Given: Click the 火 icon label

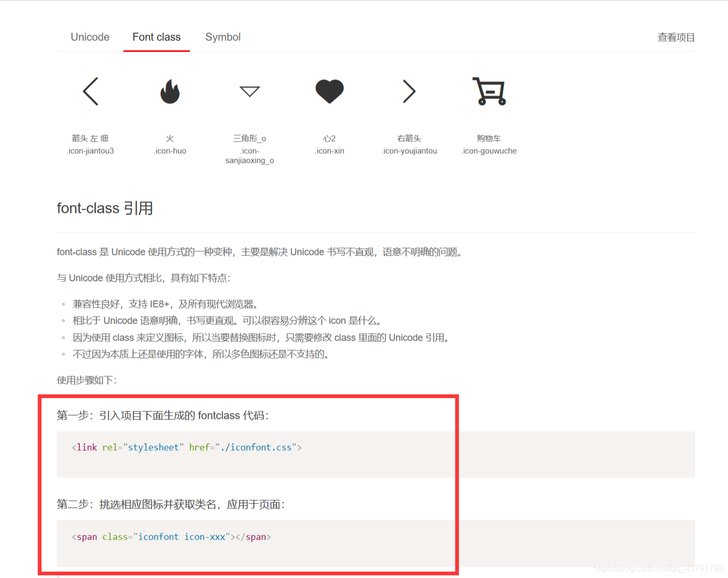Looking at the screenshot, I should (x=170, y=138).
